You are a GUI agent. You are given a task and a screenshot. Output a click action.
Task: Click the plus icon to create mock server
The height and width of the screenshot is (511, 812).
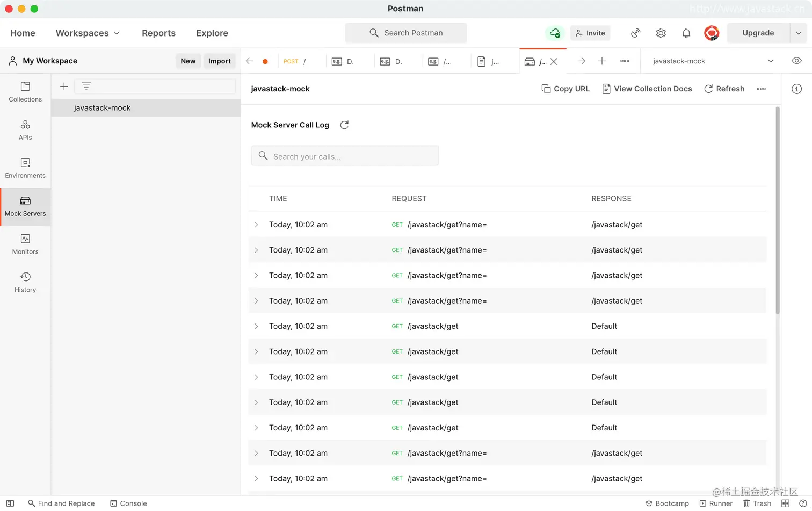[x=64, y=86]
